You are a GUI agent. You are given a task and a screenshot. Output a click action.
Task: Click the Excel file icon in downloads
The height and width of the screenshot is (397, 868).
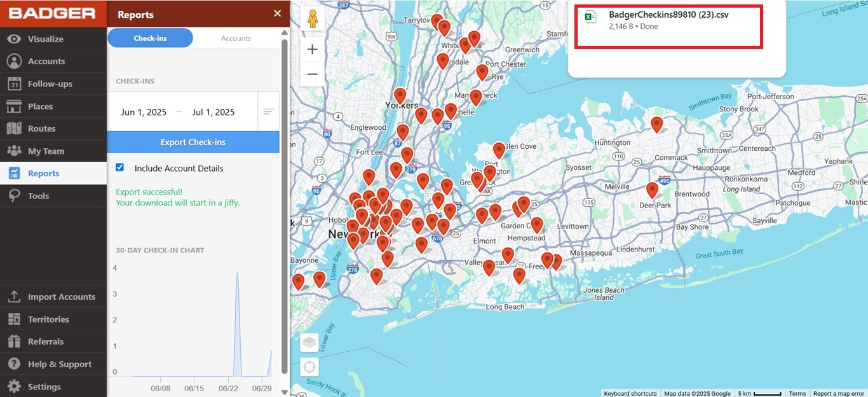point(591,18)
